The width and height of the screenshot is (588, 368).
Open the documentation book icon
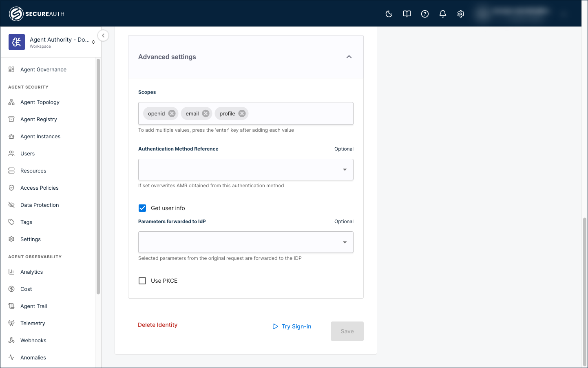tap(407, 14)
